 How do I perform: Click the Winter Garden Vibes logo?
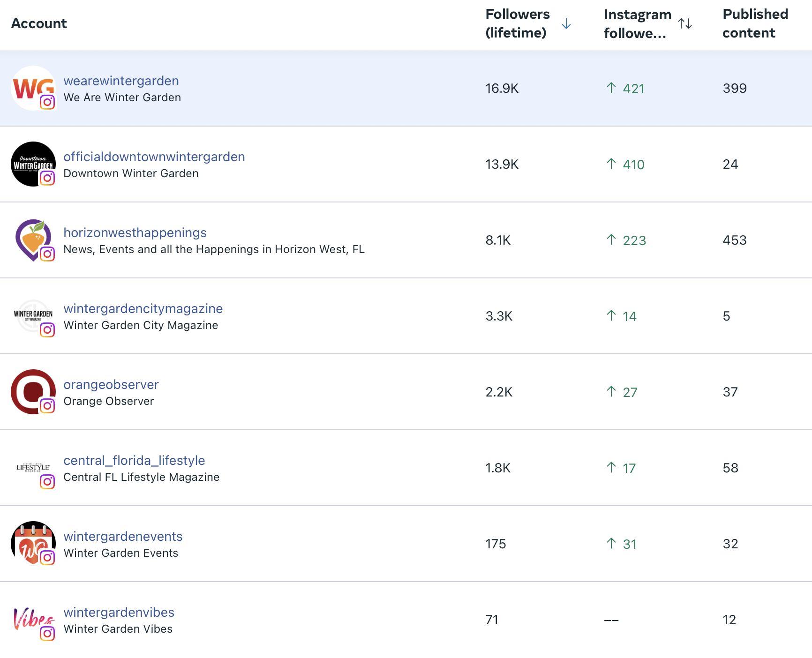pyautogui.click(x=33, y=619)
